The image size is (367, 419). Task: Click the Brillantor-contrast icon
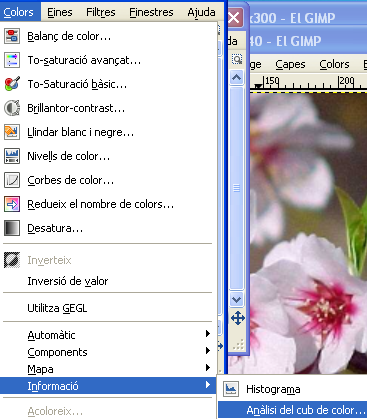(12, 108)
